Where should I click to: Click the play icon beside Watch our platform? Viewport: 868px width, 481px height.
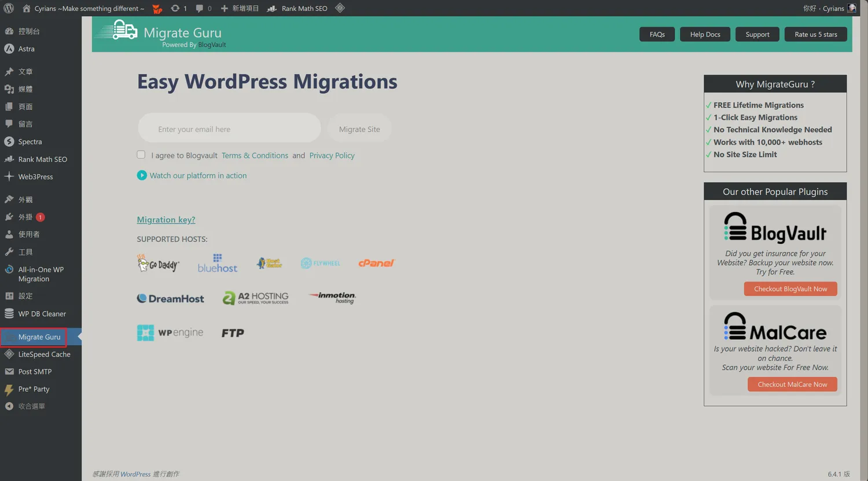coord(142,175)
